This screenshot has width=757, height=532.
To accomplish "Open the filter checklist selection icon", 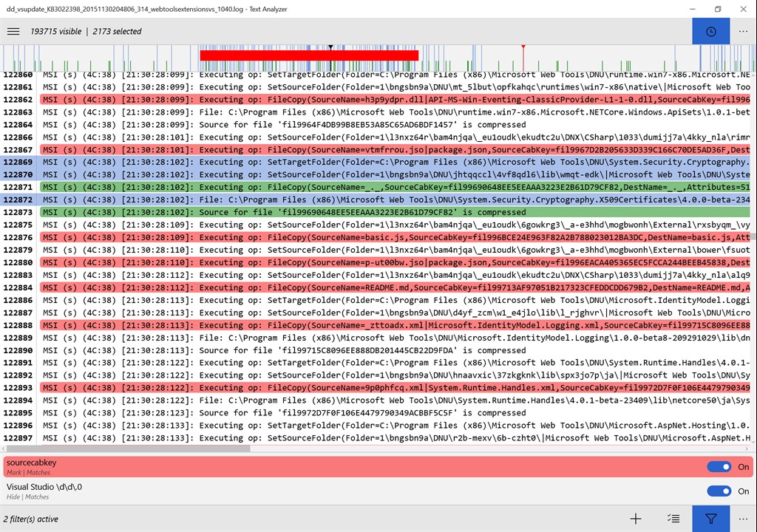I will [673, 519].
